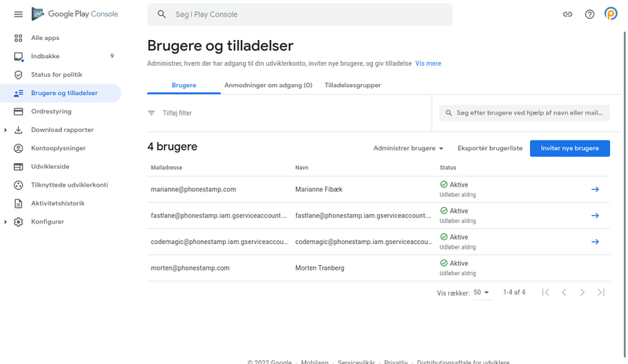Open fastlane service account details arrow

595,216
